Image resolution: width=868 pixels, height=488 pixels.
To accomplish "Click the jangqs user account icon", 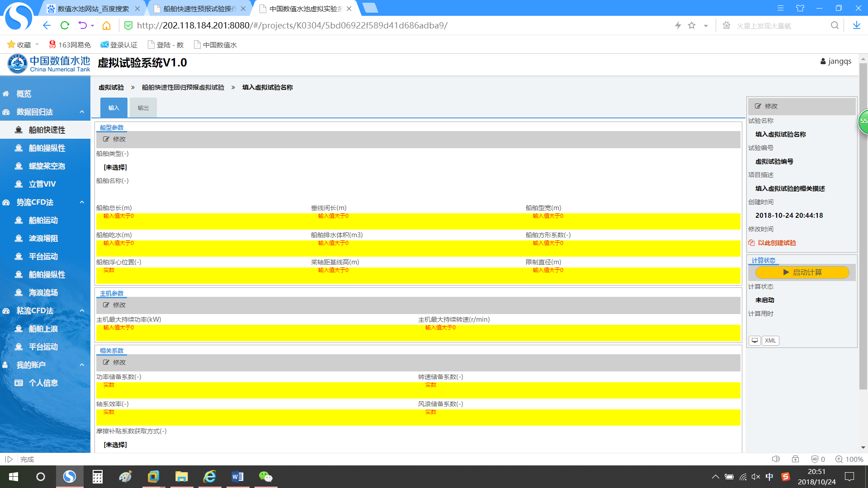I will (823, 61).
